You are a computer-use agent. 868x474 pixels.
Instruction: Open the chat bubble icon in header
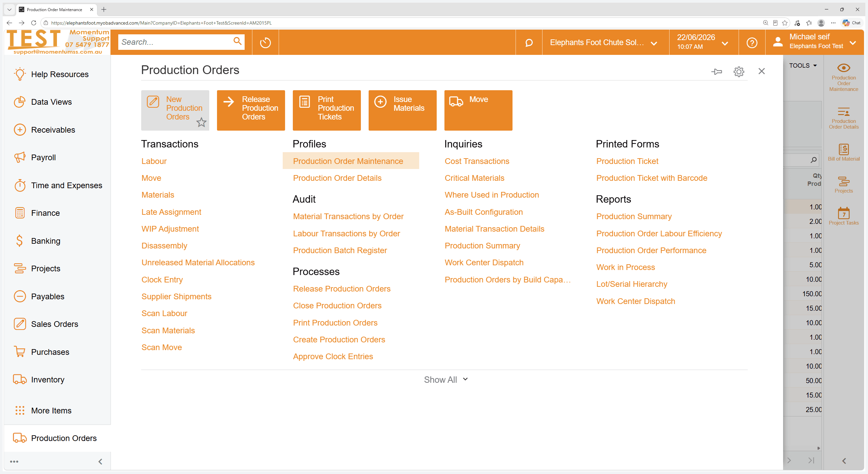[x=529, y=43]
